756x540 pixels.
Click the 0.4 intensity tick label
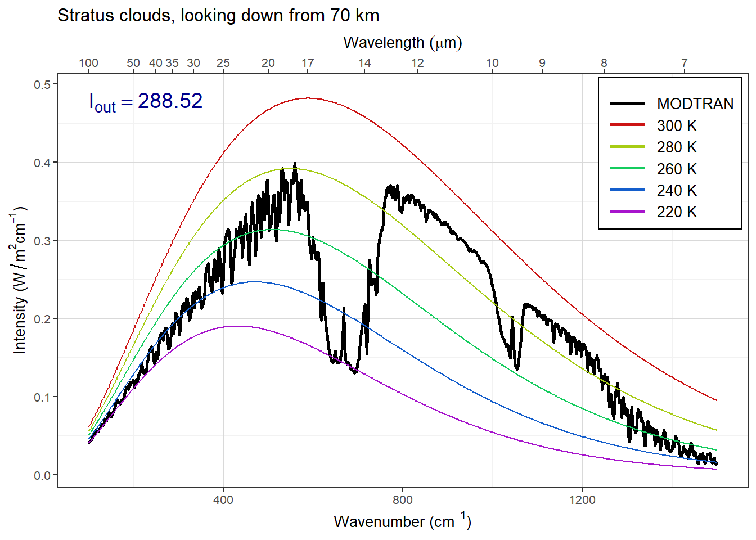tap(42, 163)
